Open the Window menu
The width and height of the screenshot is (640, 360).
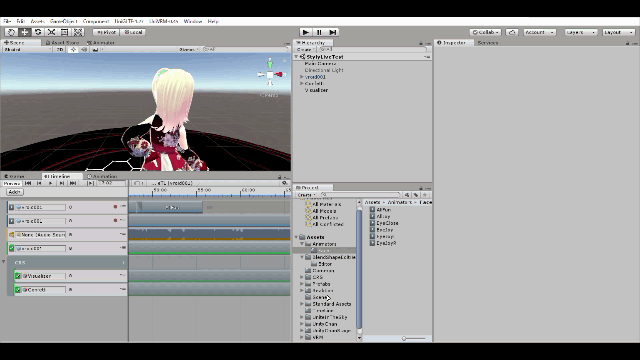point(193,21)
